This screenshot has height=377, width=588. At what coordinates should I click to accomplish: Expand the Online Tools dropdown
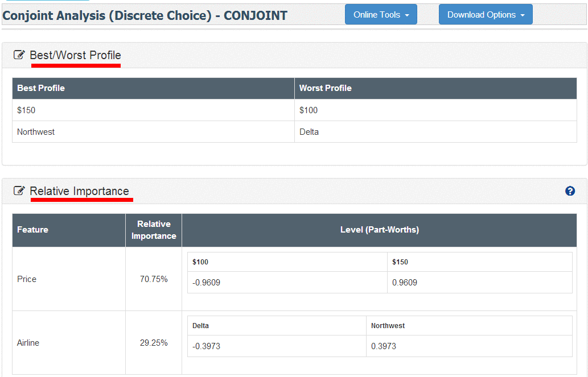[381, 15]
